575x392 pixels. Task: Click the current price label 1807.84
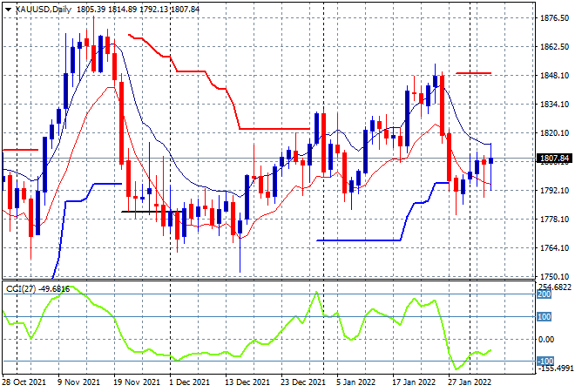554,159
